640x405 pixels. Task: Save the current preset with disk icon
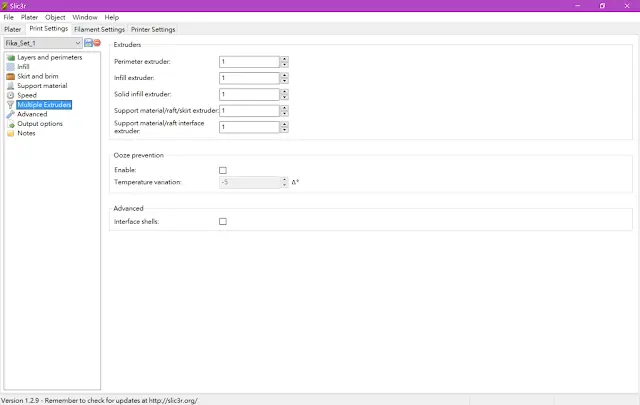pos(88,42)
